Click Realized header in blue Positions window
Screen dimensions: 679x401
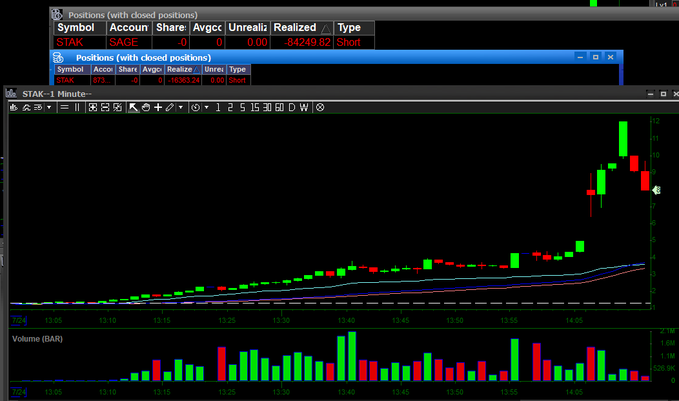(x=183, y=69)
